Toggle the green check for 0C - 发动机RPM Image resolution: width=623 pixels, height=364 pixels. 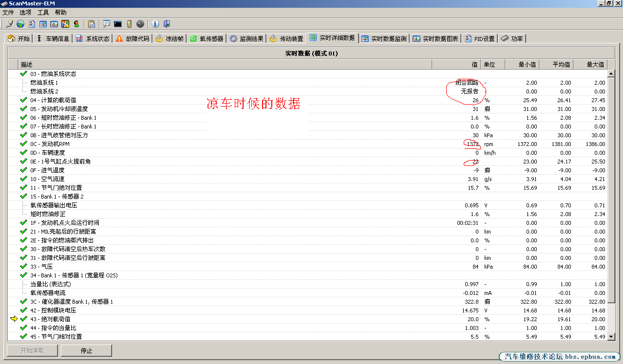click(23, 144)
